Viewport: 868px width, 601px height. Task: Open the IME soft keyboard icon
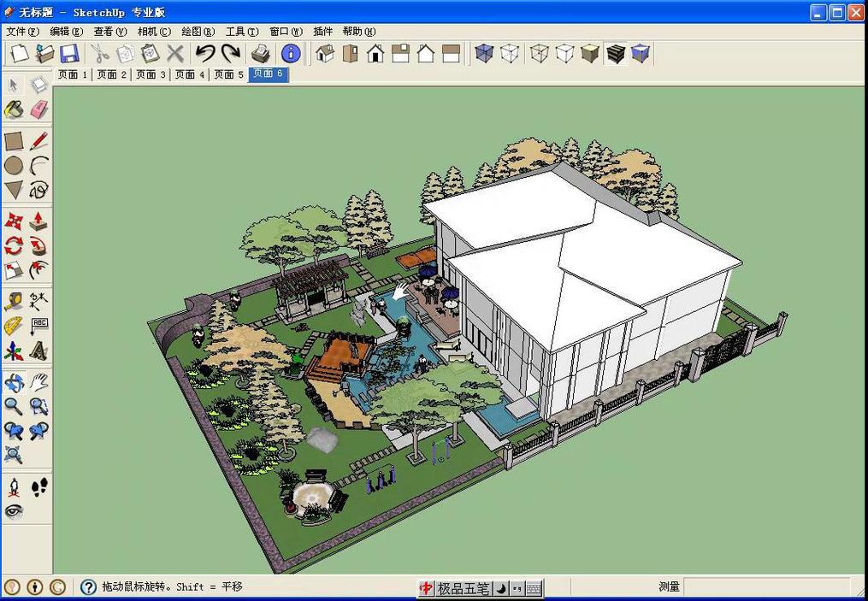(533, 587)
